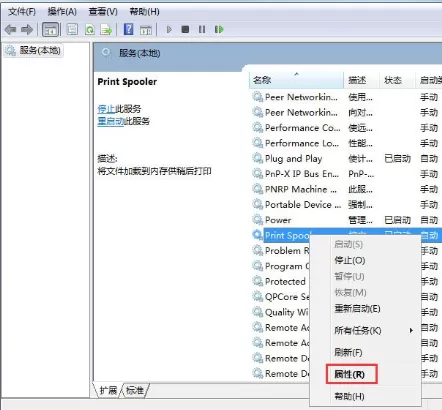Select 服务(本地) in the left tree
This screenshot has width=442, height=410.
tap(33, 50)
